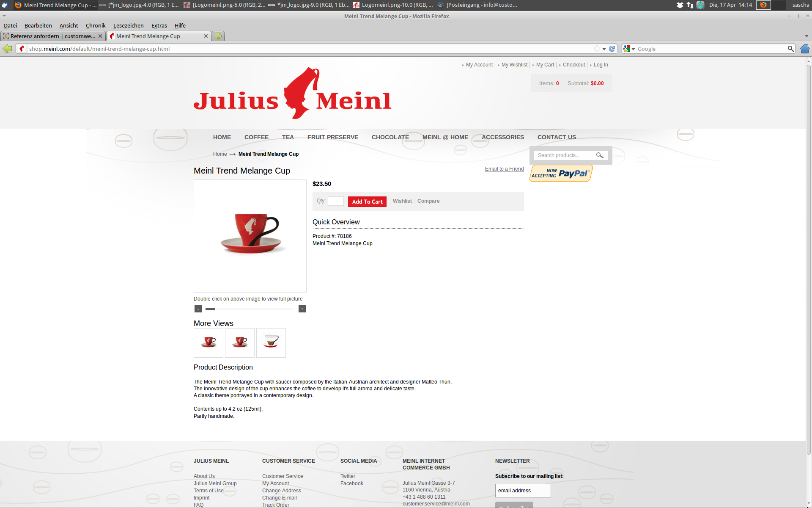Click the Qty input field

pos(336,201)
